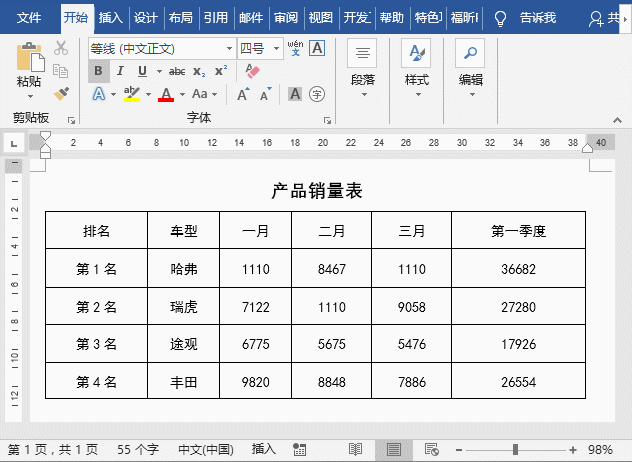
Task: Switch to Web Layout view
Action: pos(432,450)
